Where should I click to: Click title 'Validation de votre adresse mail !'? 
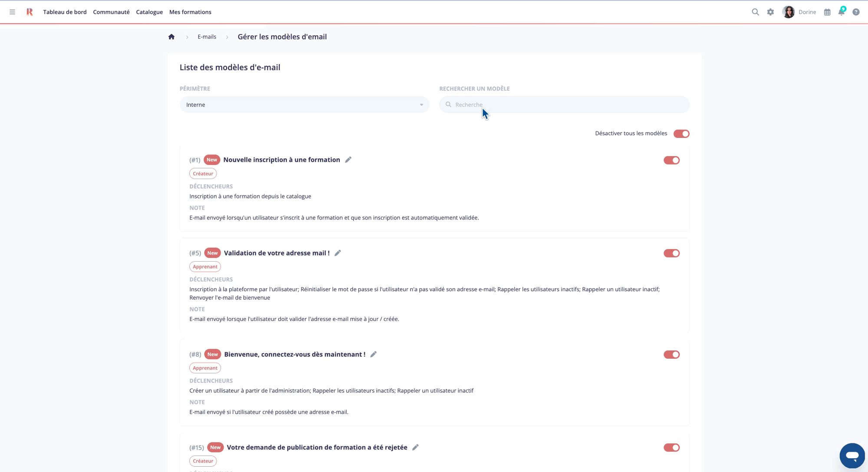pos(277,253)
